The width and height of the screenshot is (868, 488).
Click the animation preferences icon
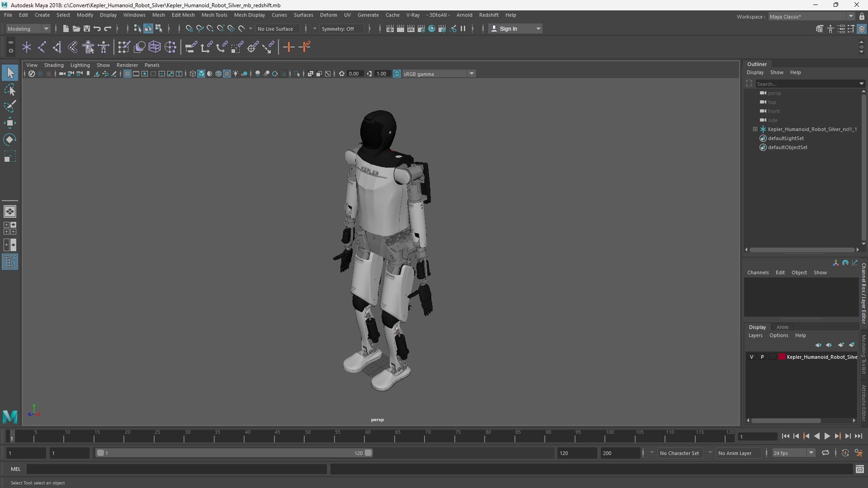point(859,453)
